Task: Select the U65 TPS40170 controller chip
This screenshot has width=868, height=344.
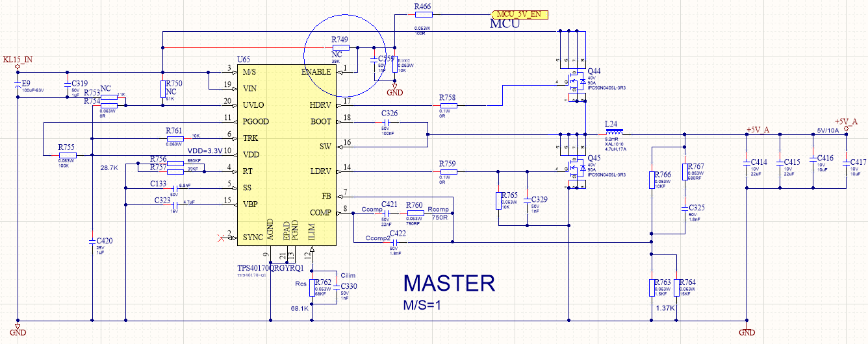Action: pos(287,154)
